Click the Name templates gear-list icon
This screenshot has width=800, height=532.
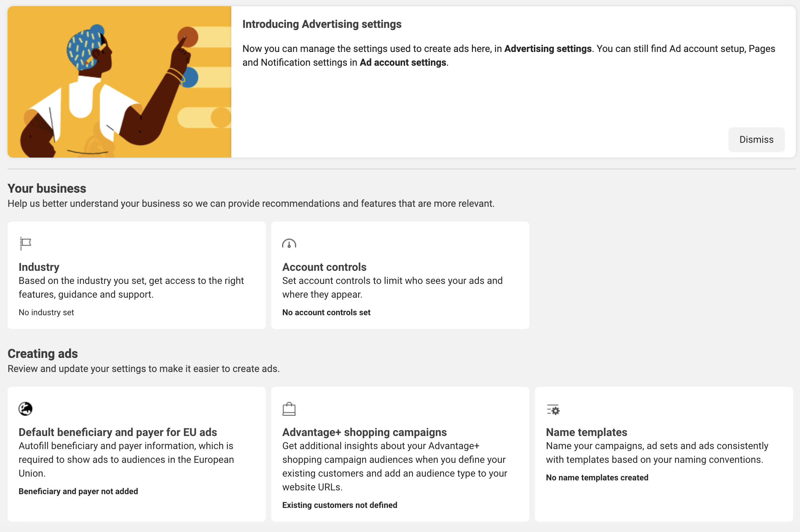tap(553, 409)
